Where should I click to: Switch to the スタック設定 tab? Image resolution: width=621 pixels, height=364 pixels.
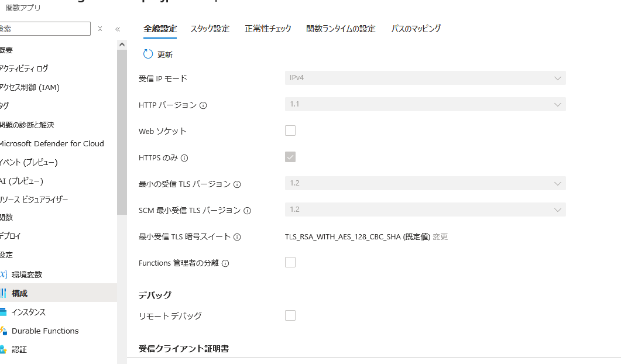click(x=210, y=29)
